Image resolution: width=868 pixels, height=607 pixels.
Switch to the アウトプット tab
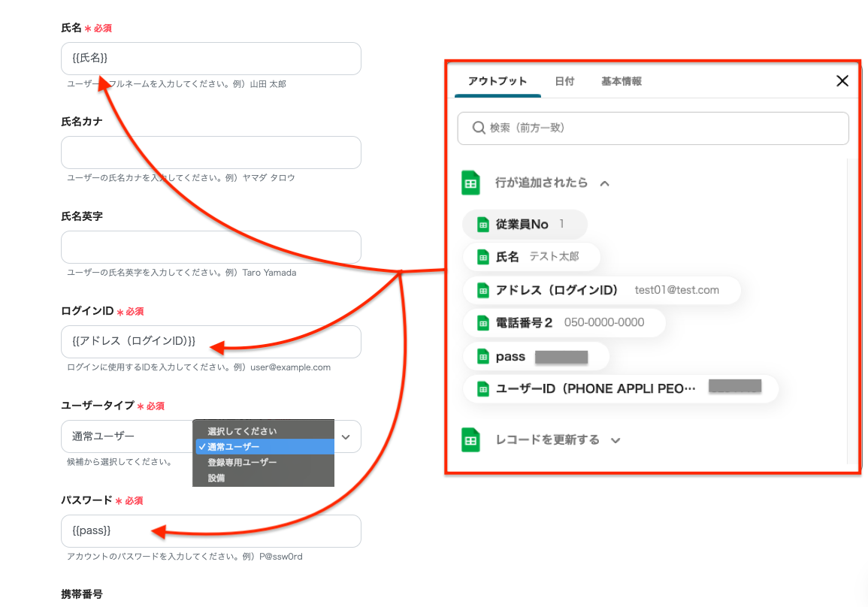(497, 81)
